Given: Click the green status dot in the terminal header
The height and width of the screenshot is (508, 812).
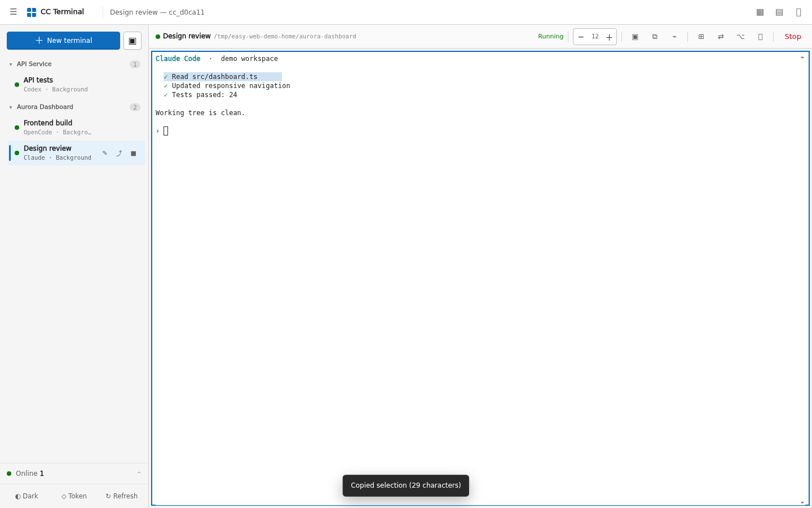Looking at the screenshot, I should pos(158,37).
